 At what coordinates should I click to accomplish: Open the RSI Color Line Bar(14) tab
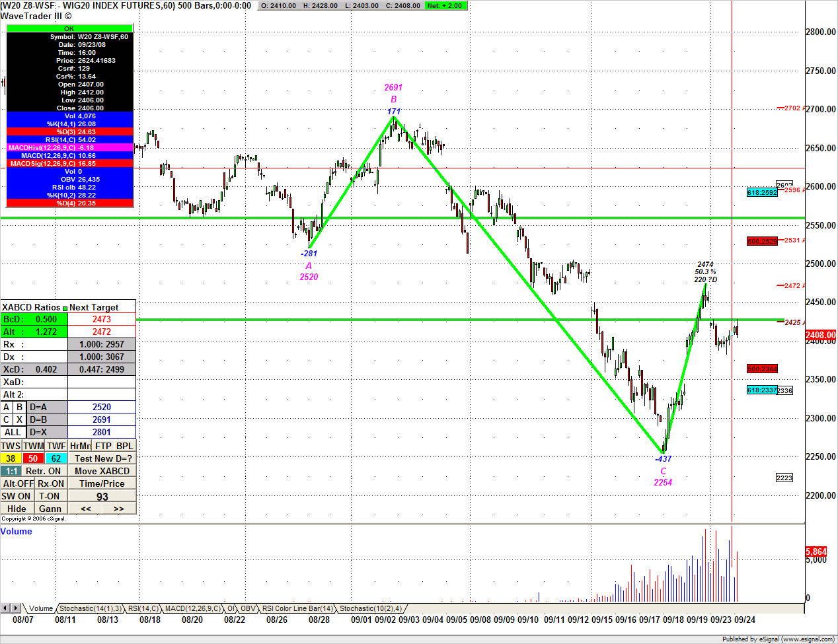coord(297,608)
